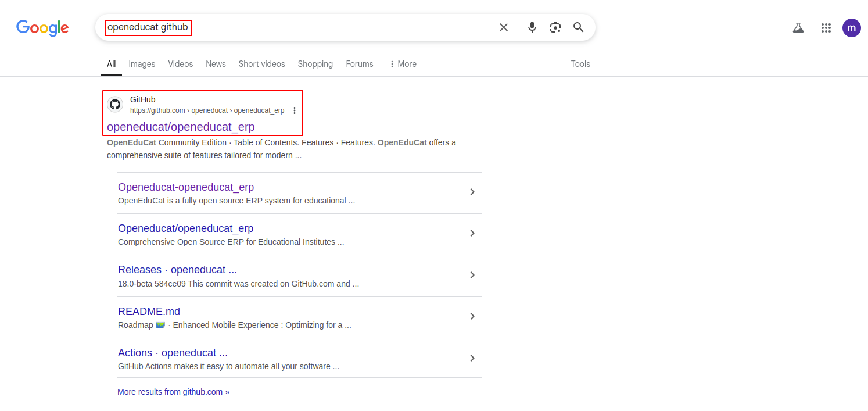868x411 pixels.
Task: Expand chevron for Releases · openeducat result
Action: (x=472, y=275)
